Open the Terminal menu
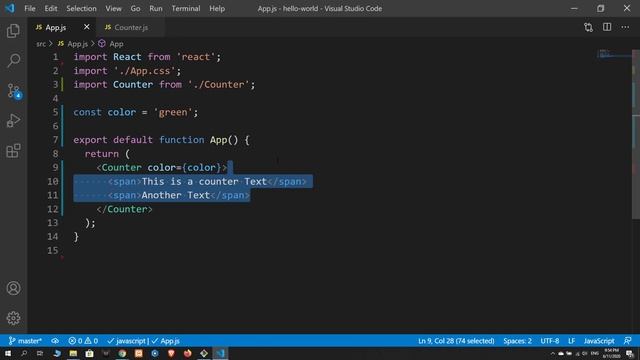Screen dimensions: 640x360 click(x=186, y=8)
